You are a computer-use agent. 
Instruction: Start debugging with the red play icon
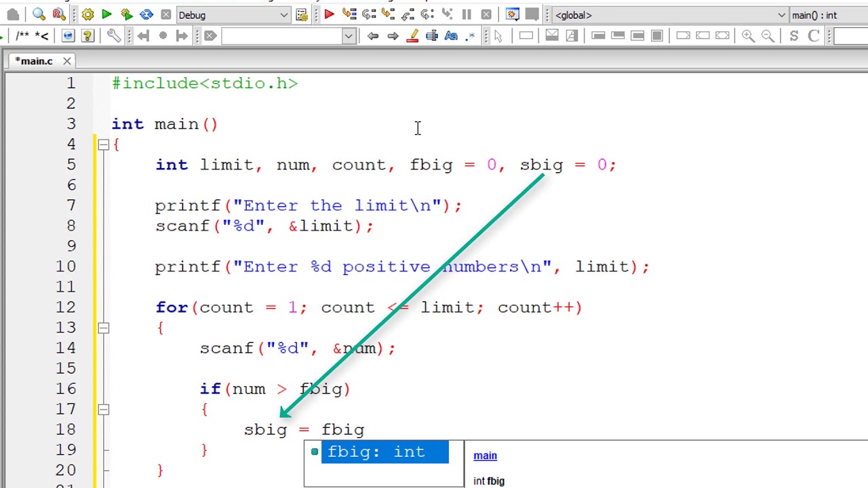click(x=330, y=14)
